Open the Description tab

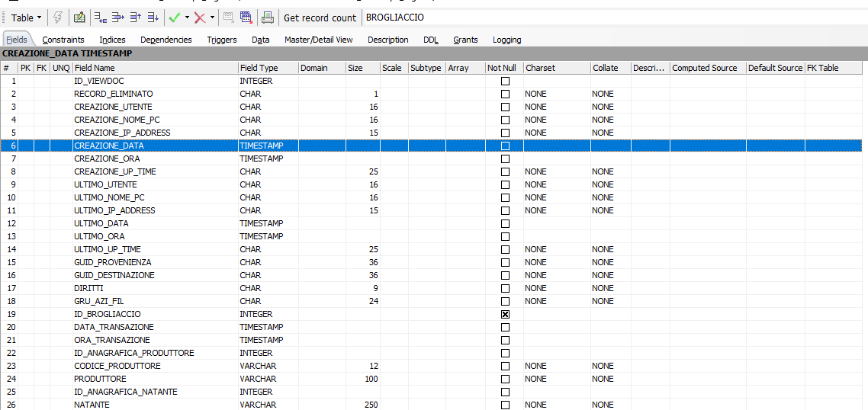pos(388,40)
